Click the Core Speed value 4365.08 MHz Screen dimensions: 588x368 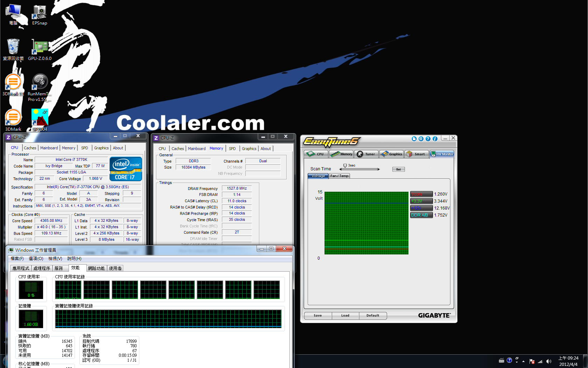coord(51,221)
